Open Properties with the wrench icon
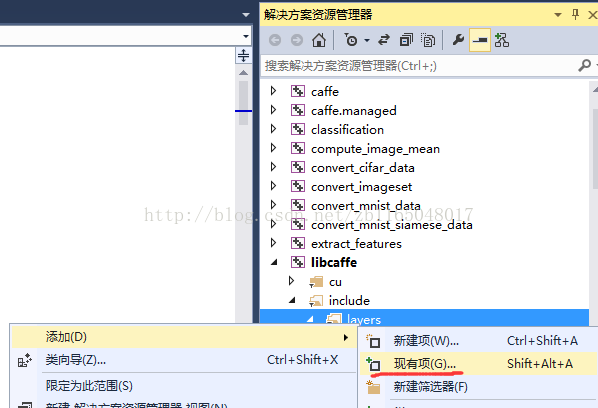 point(458,40)
